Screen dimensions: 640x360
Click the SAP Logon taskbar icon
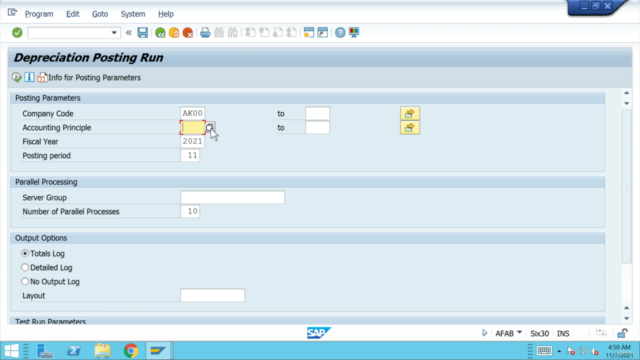pyautogui.click(x=158, y=351)
